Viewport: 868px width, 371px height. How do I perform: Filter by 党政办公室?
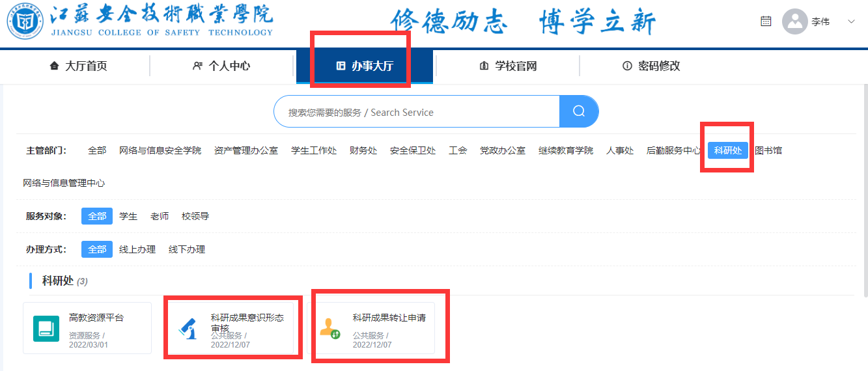503,150
